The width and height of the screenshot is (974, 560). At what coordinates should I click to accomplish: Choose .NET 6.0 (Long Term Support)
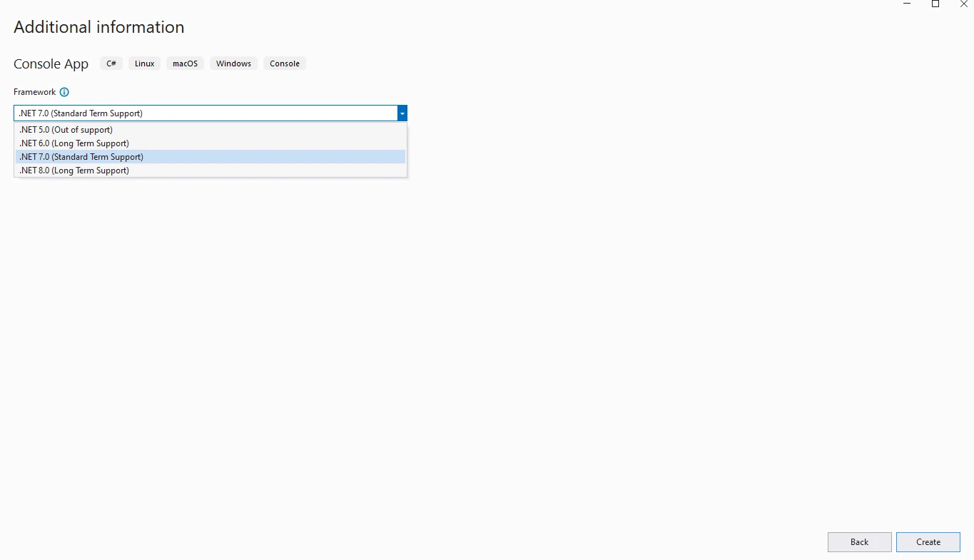pyautogui.click(x=74, y=143)
